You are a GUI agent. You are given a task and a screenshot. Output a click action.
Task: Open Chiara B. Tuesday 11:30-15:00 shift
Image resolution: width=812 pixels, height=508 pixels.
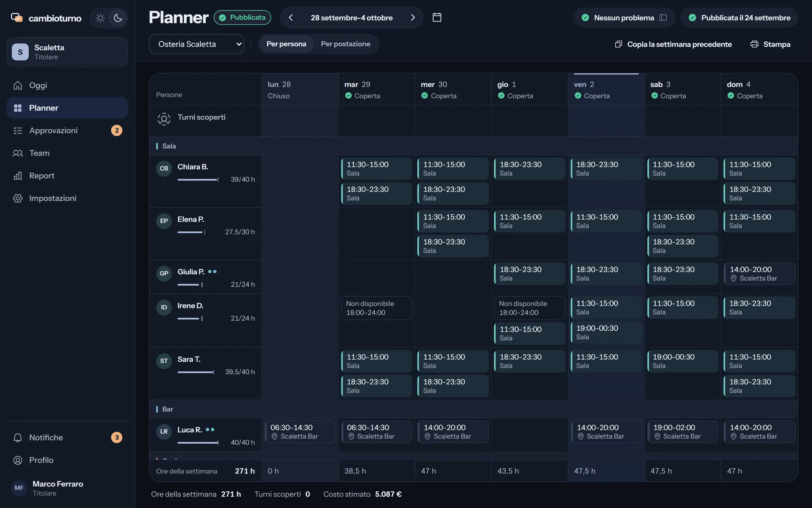pyautogui.click(x=376, y=169)
